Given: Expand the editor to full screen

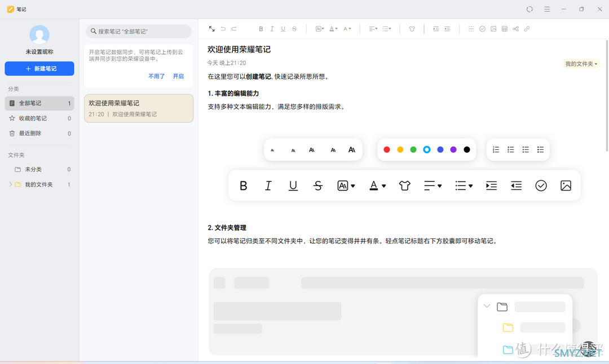Looking at the screenshot, I should click(211, 29).
